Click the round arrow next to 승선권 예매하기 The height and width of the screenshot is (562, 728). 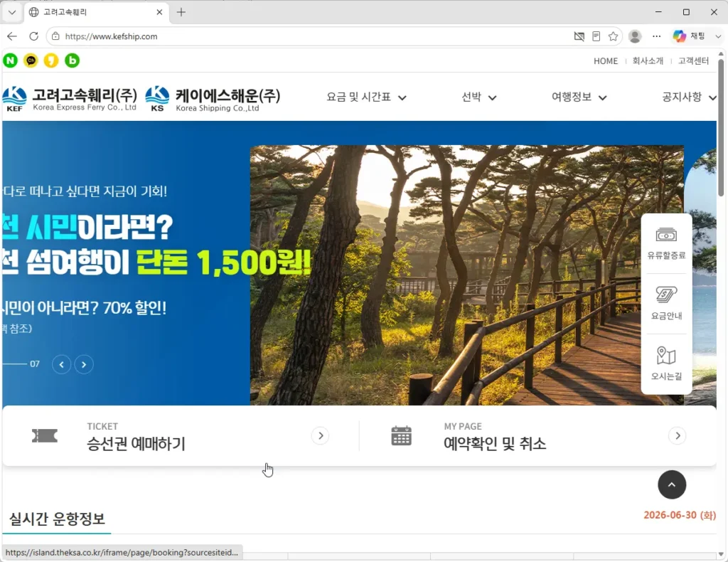(321, 435)
